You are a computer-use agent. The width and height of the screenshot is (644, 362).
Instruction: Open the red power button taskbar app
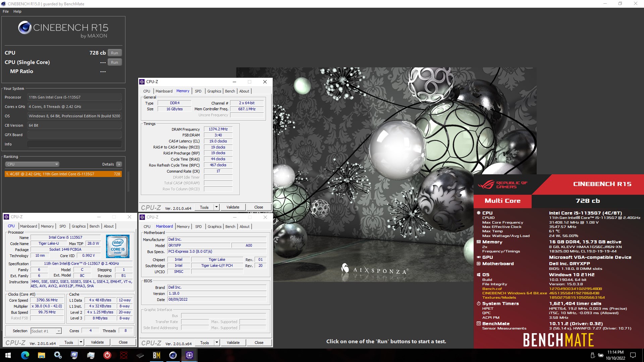click(x=107, y=355)
